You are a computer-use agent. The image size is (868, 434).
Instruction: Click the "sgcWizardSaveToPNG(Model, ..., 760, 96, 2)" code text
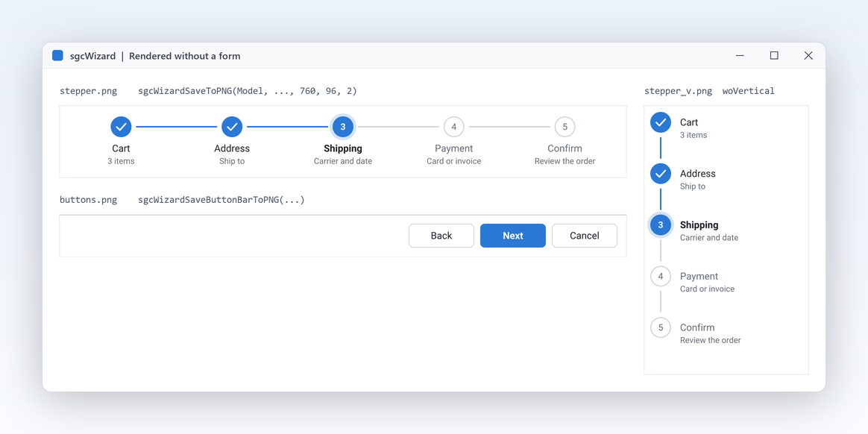pos(248,91)
